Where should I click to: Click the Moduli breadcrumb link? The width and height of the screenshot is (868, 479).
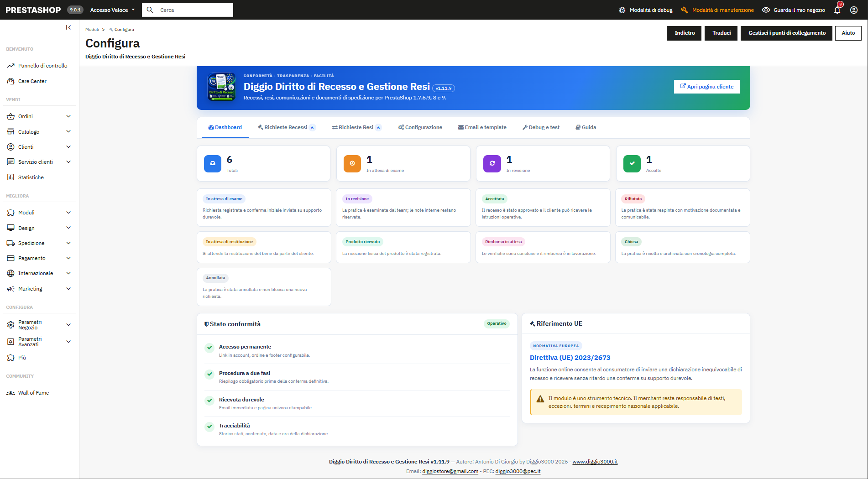click(x=92, y=30)
